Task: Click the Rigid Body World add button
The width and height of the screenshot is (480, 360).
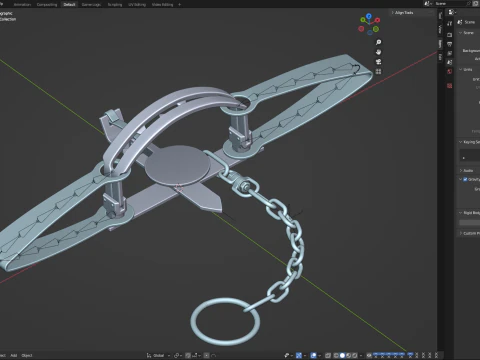Action: (x=470, y=222)
